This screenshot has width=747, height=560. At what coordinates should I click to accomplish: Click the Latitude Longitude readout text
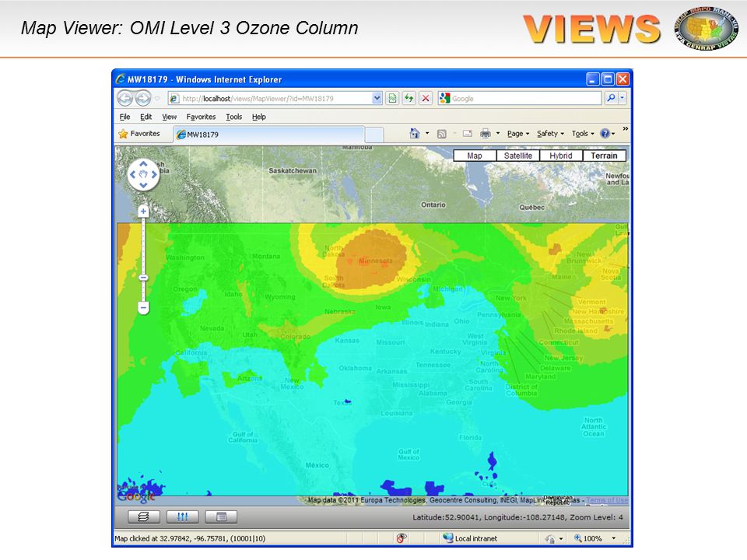(518, 517)
